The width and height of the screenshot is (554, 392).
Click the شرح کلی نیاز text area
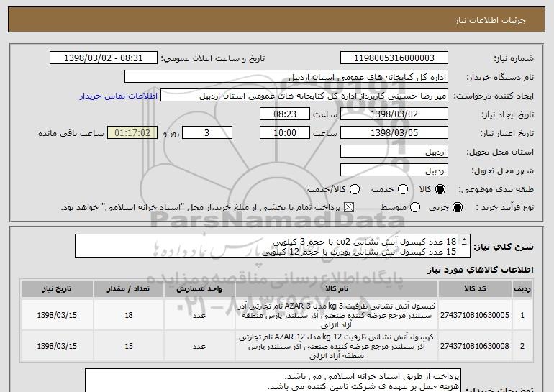(x=273, y=246)
